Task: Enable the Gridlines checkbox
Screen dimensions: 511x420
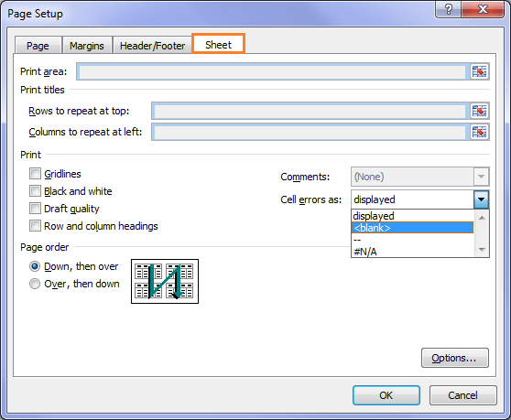Action: tap(35, 174)
